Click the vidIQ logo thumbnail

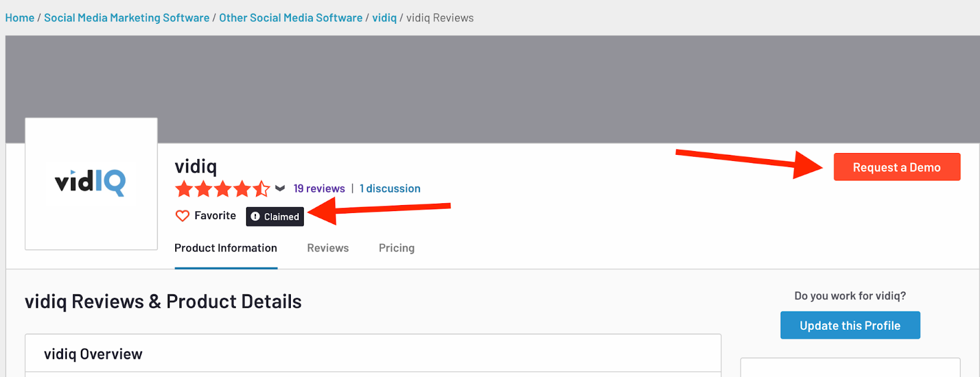(91, 184)
